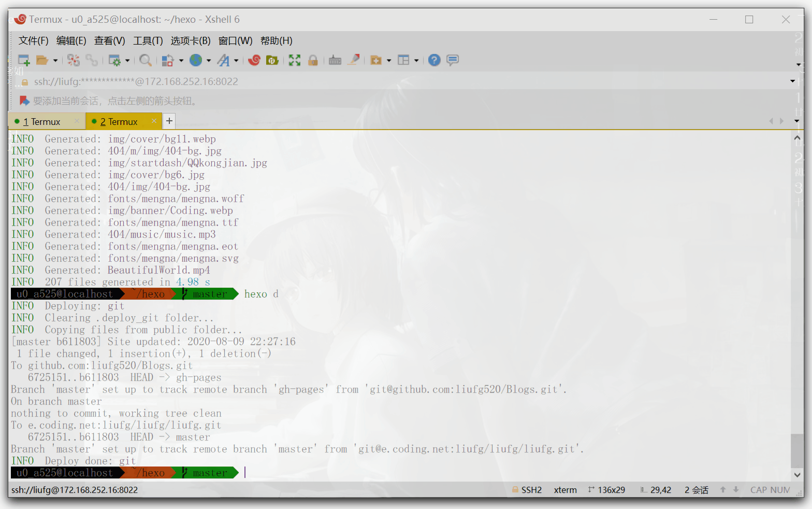Screen dimensions: 812x509
Task: Open the Help question mark icon
Action: point(434,60)
